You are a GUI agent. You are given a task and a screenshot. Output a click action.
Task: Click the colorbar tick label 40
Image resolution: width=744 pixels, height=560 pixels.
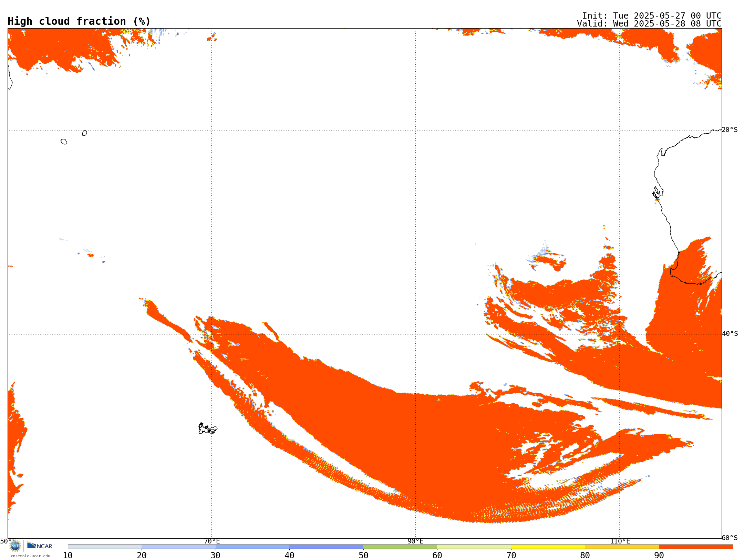(289, 556)
